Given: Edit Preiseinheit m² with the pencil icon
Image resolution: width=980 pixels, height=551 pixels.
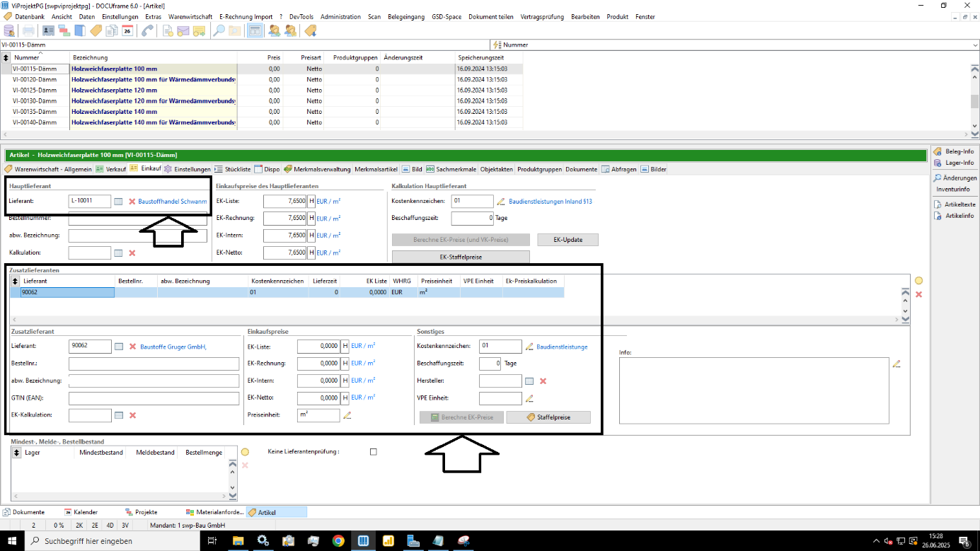Looking at the screenshot, I should coord(347,415).
